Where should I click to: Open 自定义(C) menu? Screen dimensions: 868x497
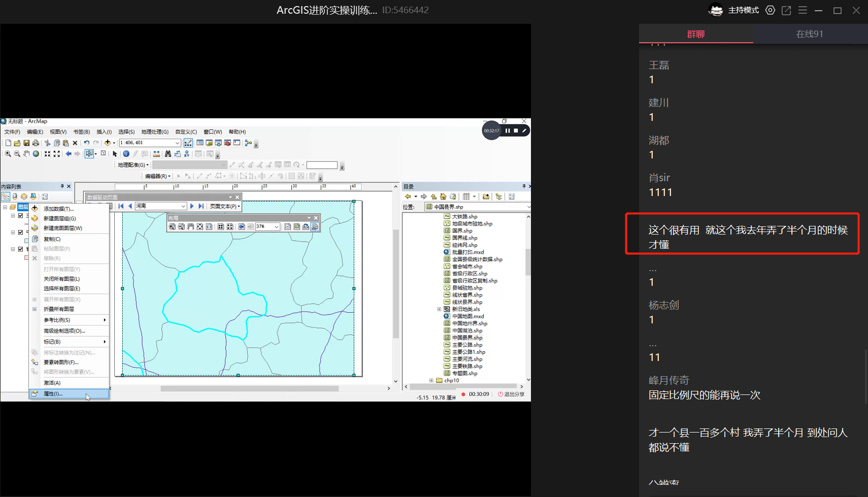[186, 132]
